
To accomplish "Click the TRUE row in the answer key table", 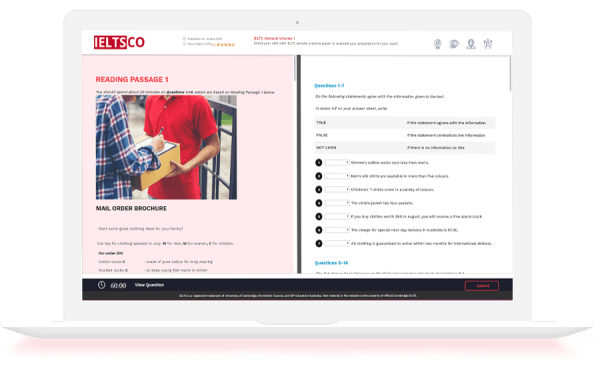I will 404,123.
